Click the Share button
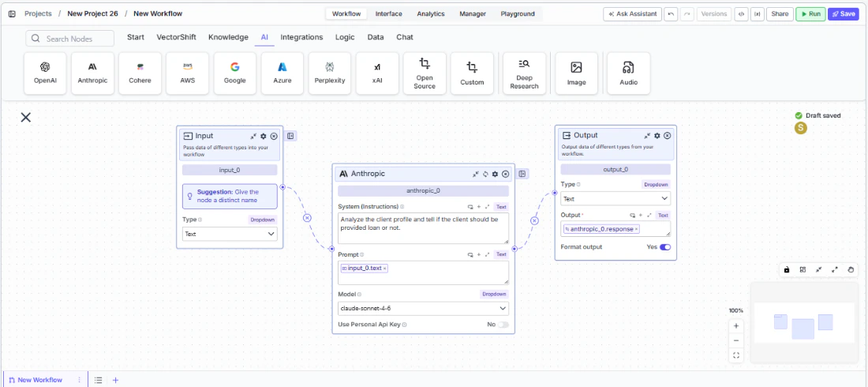Viewport: 868px width, 387px height. 780,14
